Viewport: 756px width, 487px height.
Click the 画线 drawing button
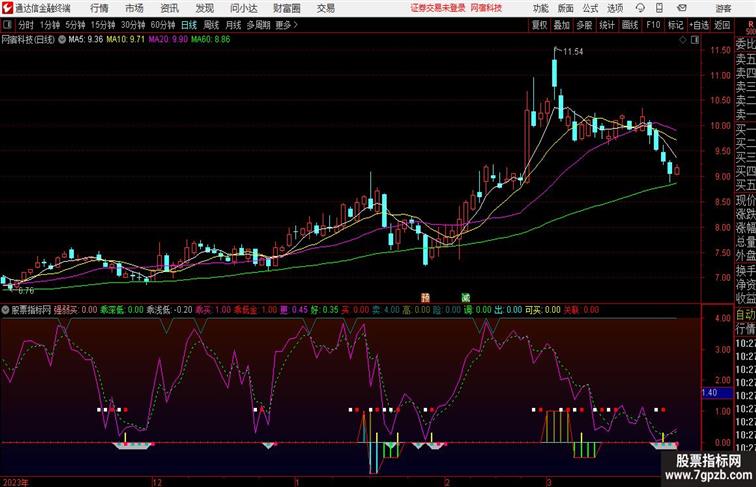[x=630, y=25]
